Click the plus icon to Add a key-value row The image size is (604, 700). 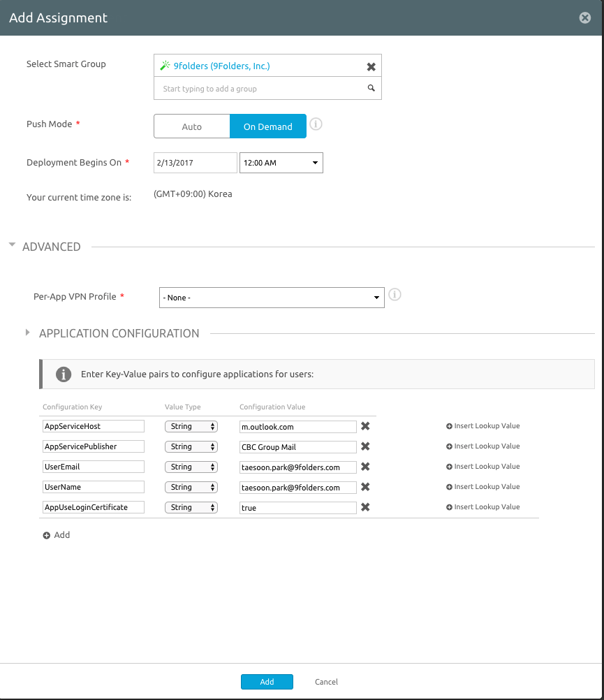(x=46, y=535)
